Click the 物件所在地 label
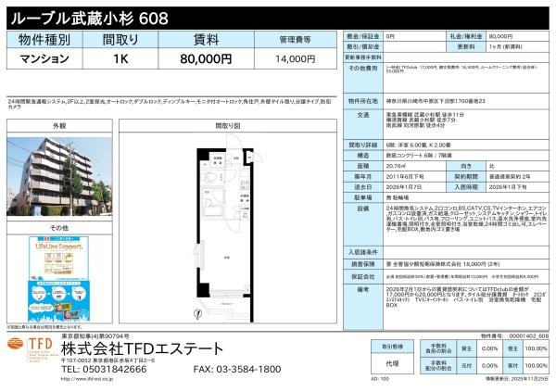556x392 pixels. [x=363, y=101]
